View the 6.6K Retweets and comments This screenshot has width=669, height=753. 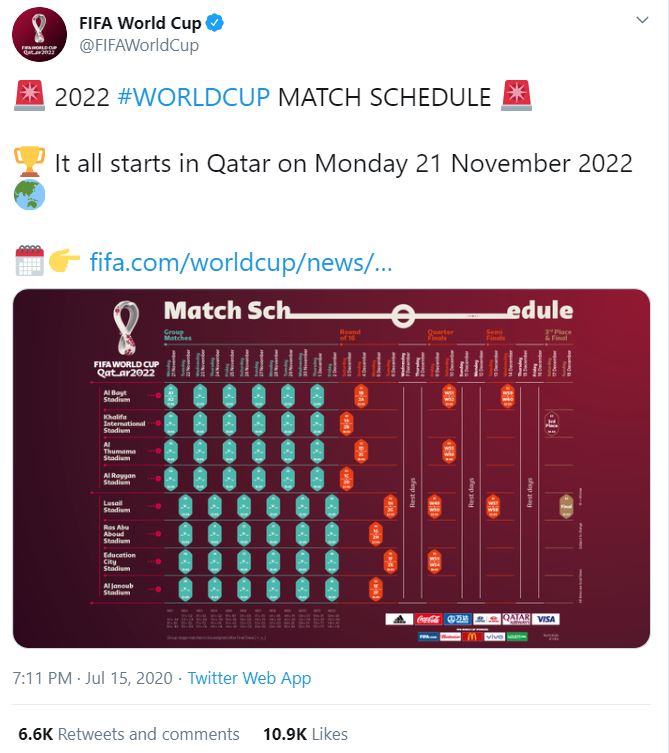pos(129,734)
